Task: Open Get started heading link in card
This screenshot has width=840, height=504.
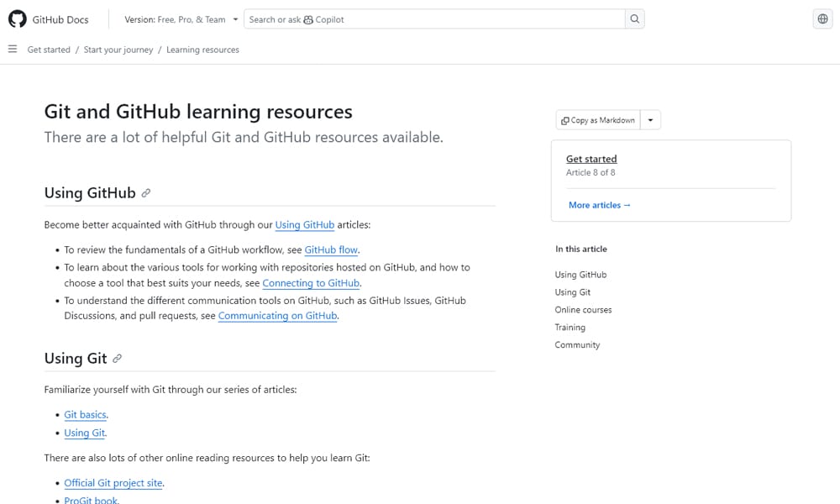Action: point(591,159)
